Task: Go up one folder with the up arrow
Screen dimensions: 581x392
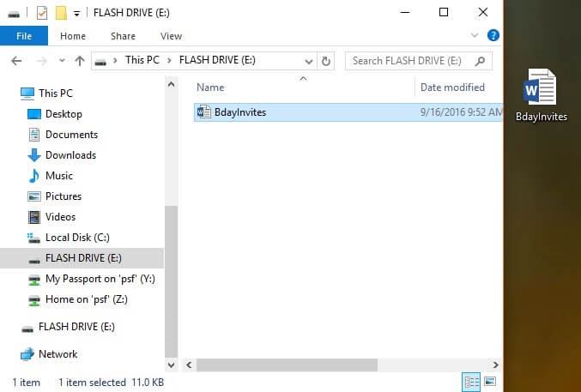Action: (x=80, y=61)
